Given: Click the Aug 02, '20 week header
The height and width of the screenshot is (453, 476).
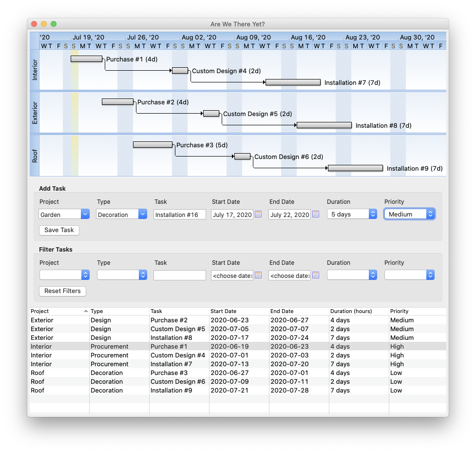Looking at the screenshot, I should [199, 37].
